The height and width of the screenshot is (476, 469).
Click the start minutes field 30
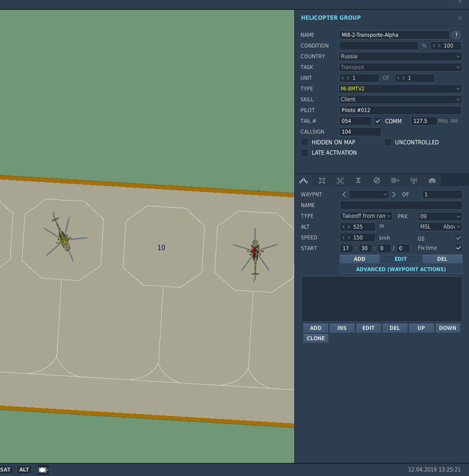365,248
